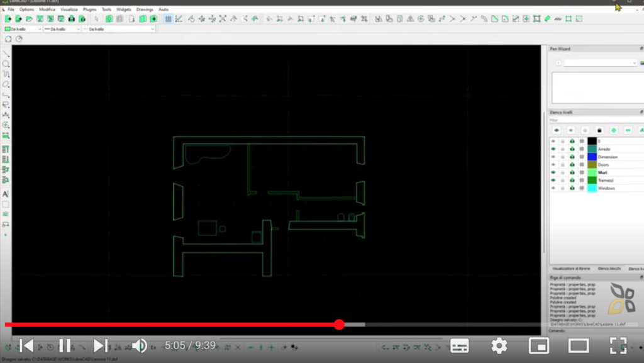Click the circle icon below the pen dropdowns
The height and width of the screenshot is (363, 644).
click(x=8, y=39)
